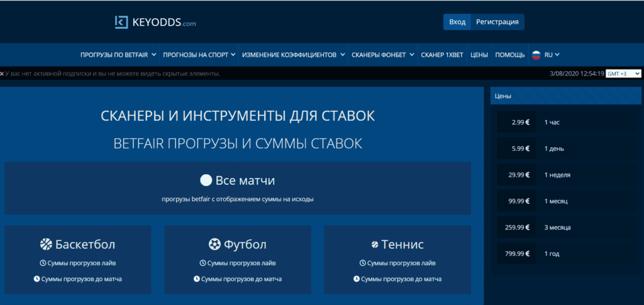Click the KeyOdds logo icon
Image resolution: width=644 pixels, height=305 pixels.
tap(121, 22)
